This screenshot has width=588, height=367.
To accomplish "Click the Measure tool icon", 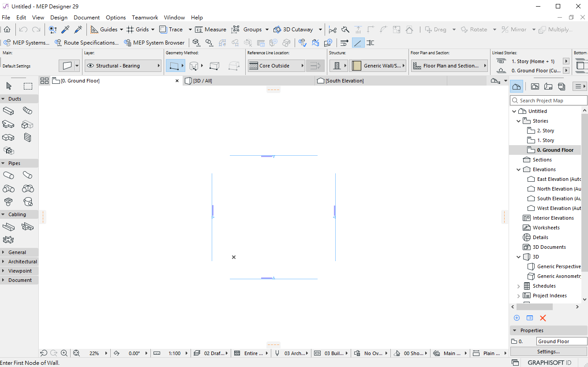I will click(x=199, y=30).
